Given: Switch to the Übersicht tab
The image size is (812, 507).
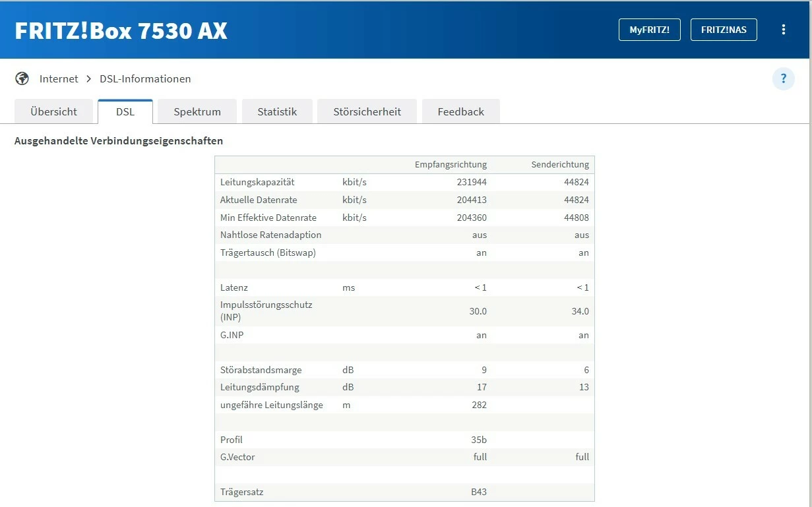Looking at the screenshot, I should tap(53, 112).
